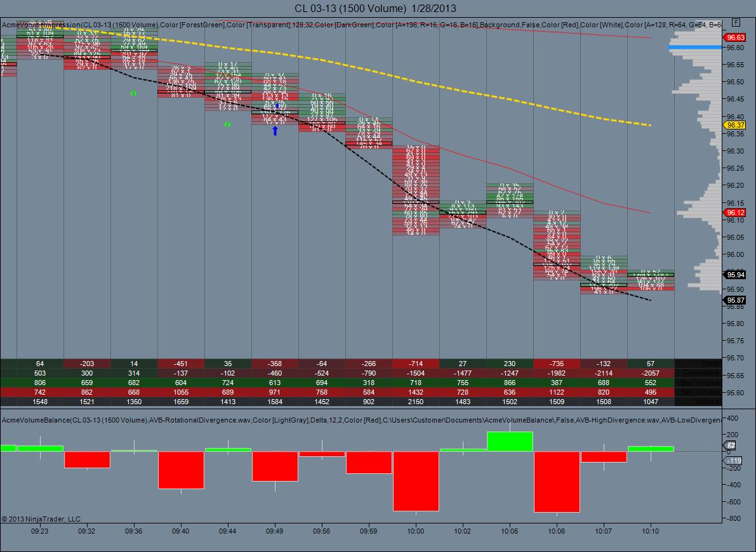Click the total volume value 1047

click(651, 402)
